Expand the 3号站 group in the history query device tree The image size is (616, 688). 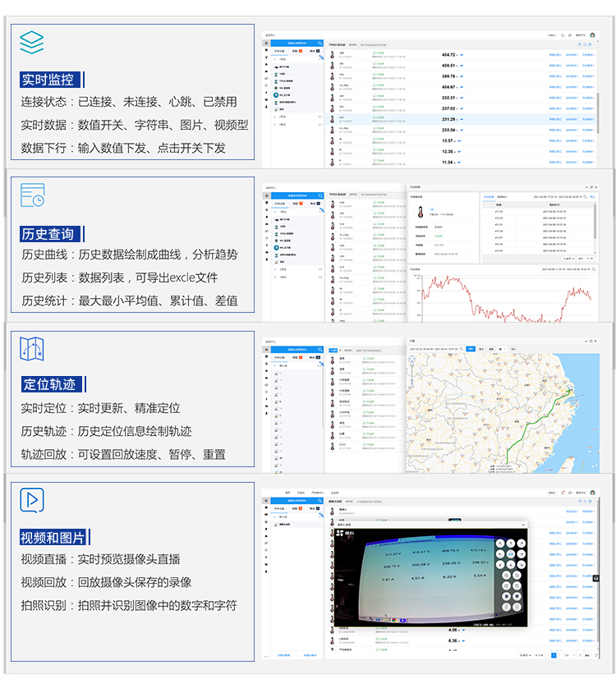pyautogui.click(x=282, y=276)
